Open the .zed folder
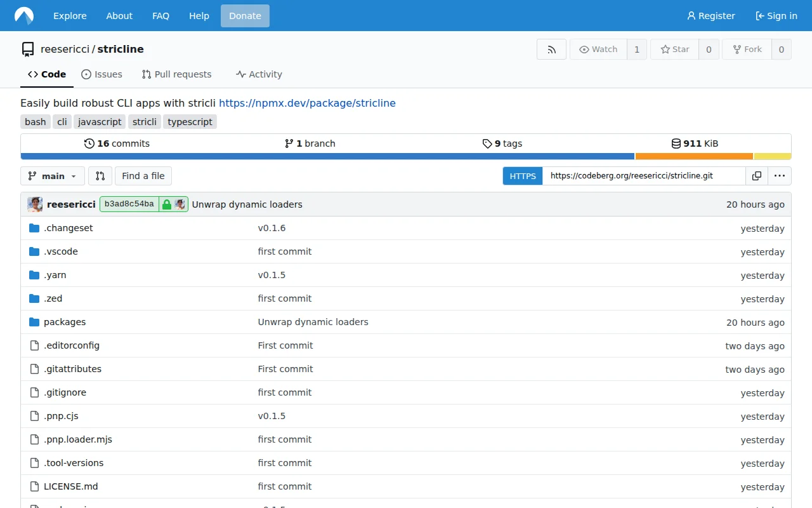This screenshot has height=508, width=812. [53, 298]
